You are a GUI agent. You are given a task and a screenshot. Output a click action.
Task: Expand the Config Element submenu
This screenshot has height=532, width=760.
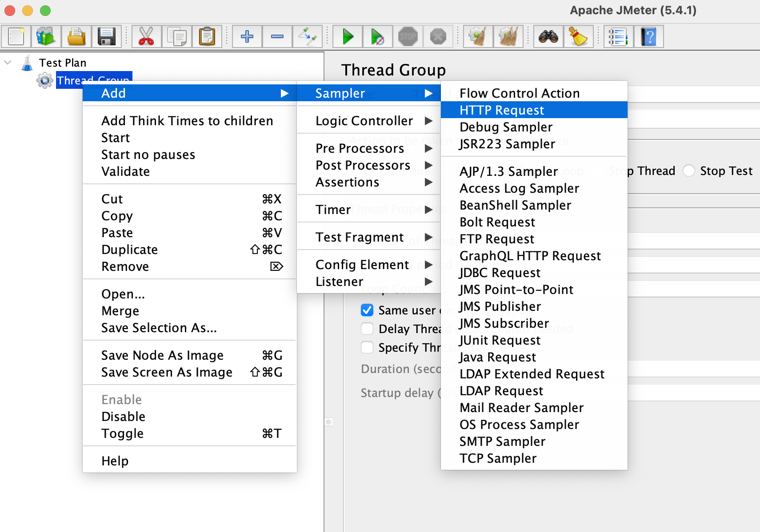tap(368, 265)
